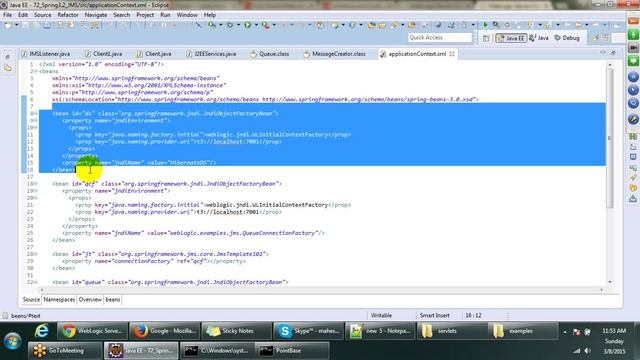Open the Refactor menu
Viewport: 640px width, 360px height.
point(68,15)
